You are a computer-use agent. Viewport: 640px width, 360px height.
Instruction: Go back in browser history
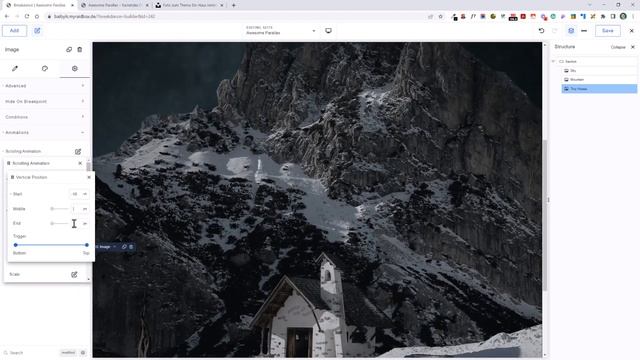[7, 16]
